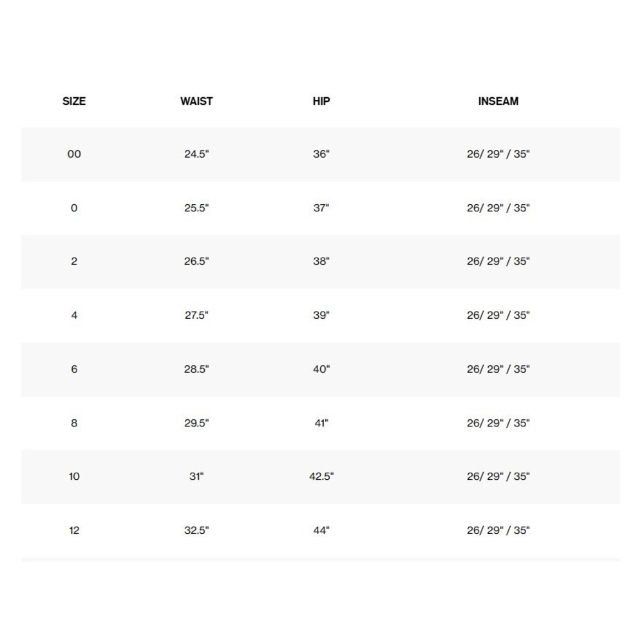The height and width of the screenshot is (644, 644).
Task: Select the size 4 row label
Action: (74, 315)
